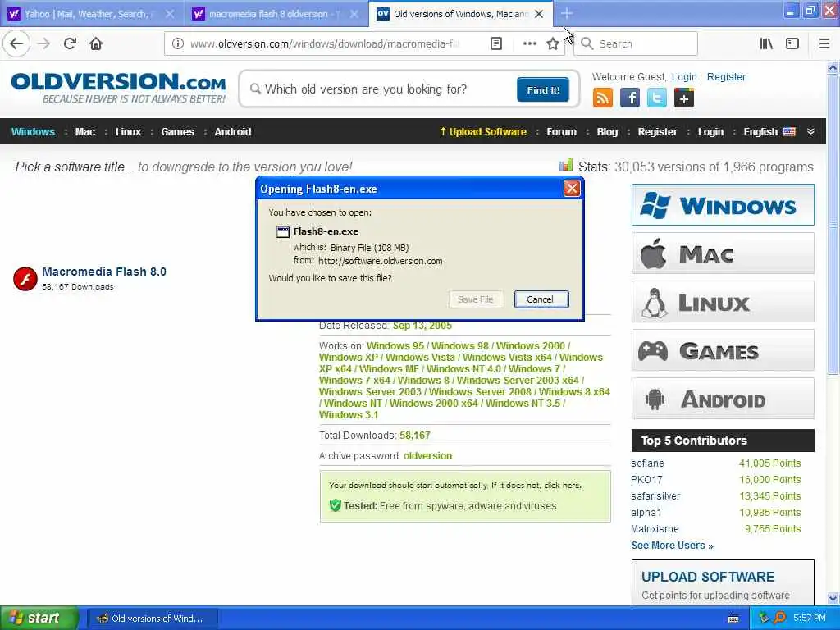Image resolution: width=840 pixels, height=630 pixels.
Task: Go back with the browser back arrow
Action: (x=16, y=44)
